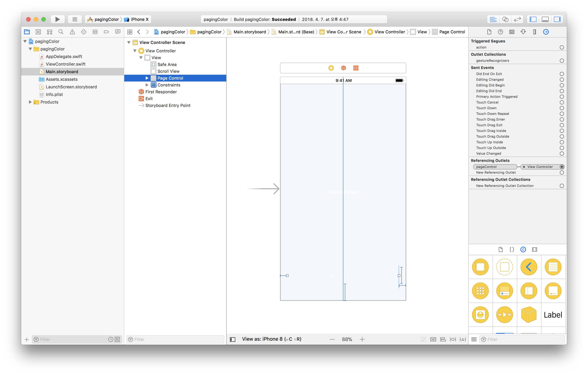
Task: Click the object library Filter field
Action: tap(522, 339)
